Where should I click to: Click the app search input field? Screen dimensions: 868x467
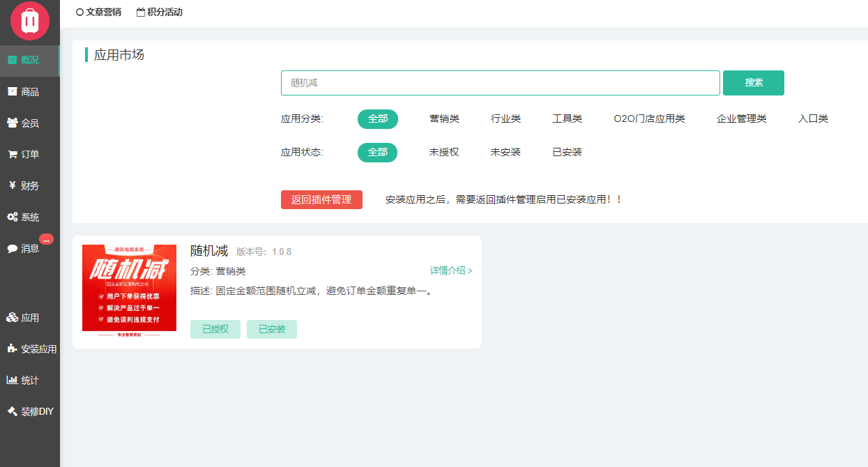coord(500,83)
